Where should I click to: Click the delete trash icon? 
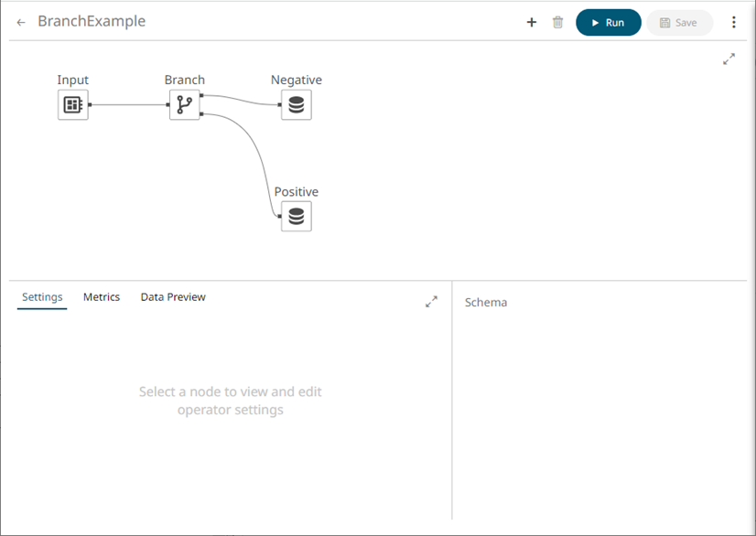click(x=557, y=22)
